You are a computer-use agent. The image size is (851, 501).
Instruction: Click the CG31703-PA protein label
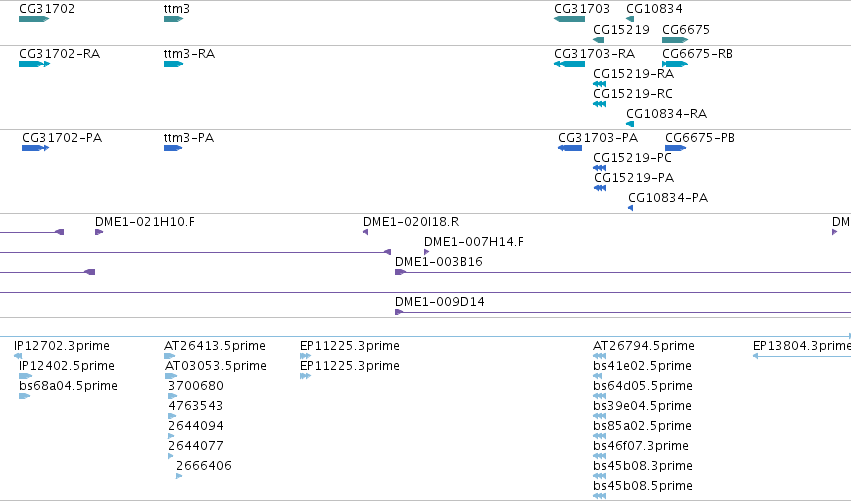tap(598, 138)
